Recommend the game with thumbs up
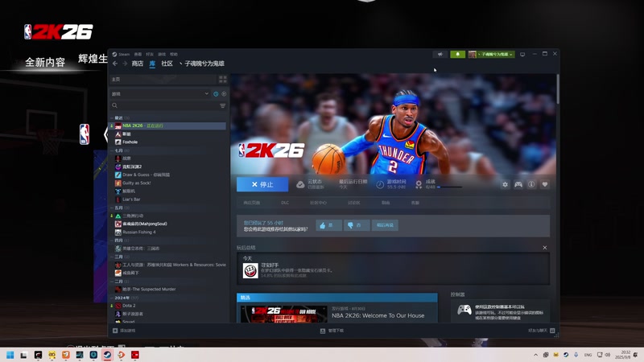The height and width of the screenshot is (362, 644). click(328, 225)
